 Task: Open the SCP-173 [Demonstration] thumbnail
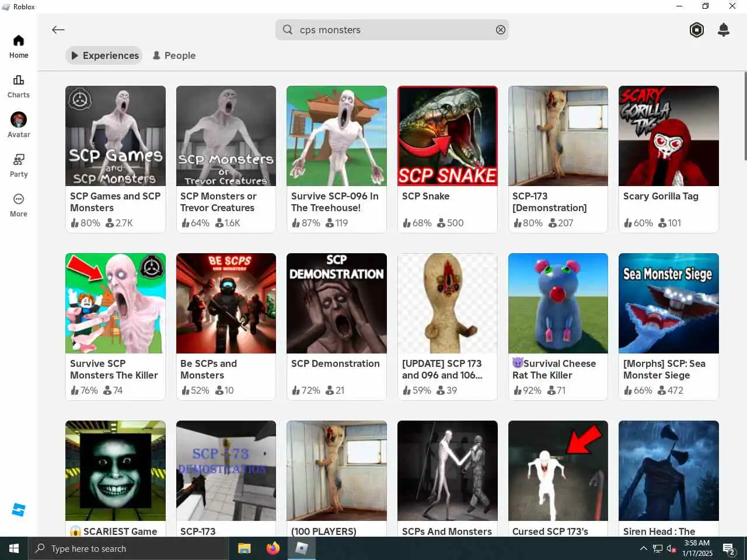[x=558, y=136]
